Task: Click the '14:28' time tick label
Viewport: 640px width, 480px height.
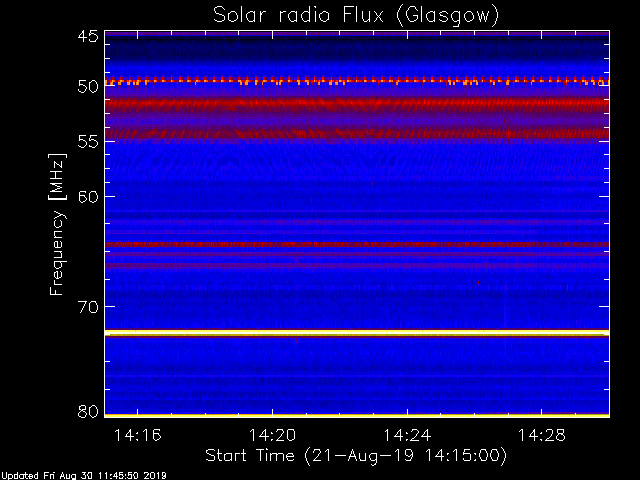Action: click(542, 435)
